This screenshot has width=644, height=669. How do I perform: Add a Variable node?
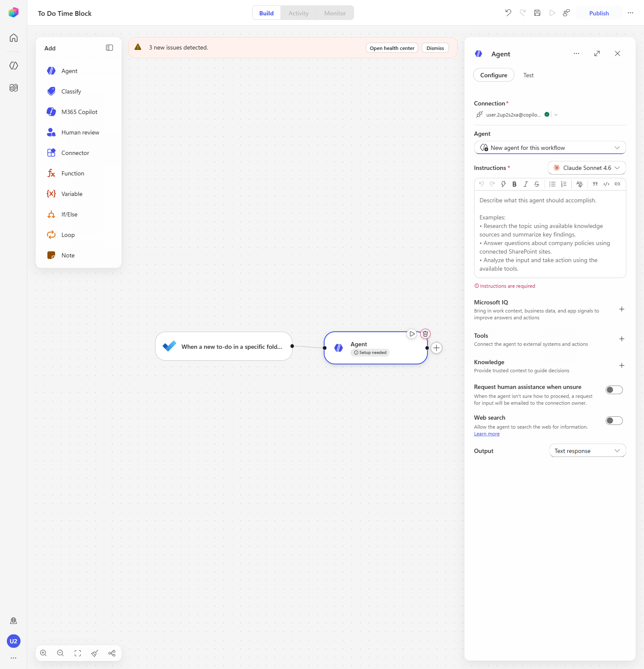79,194
